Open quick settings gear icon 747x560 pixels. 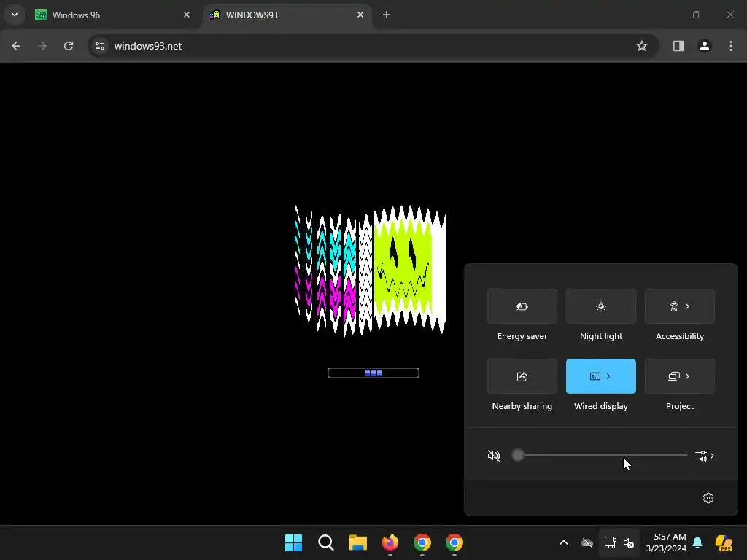[x=708, y=497]
